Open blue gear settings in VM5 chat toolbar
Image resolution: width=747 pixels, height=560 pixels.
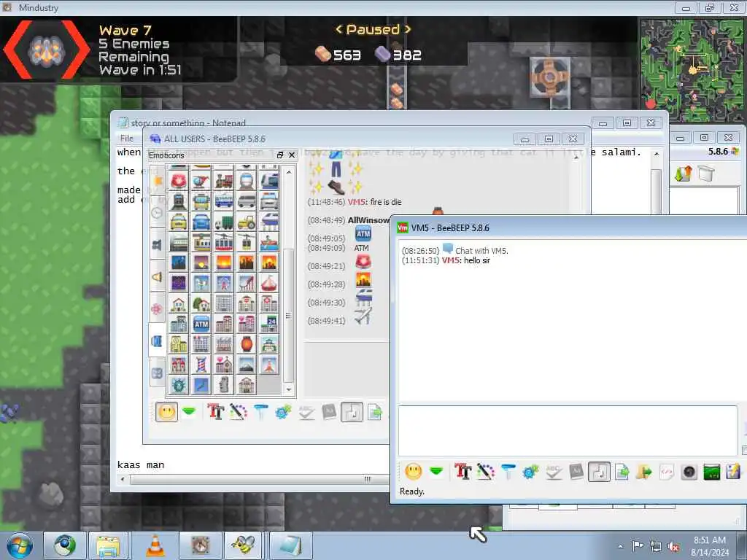[530, 472]
